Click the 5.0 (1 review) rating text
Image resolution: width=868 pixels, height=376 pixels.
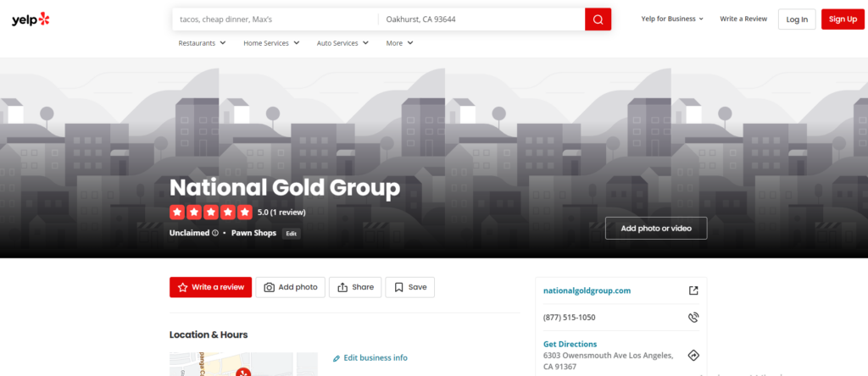pos(281,213)
